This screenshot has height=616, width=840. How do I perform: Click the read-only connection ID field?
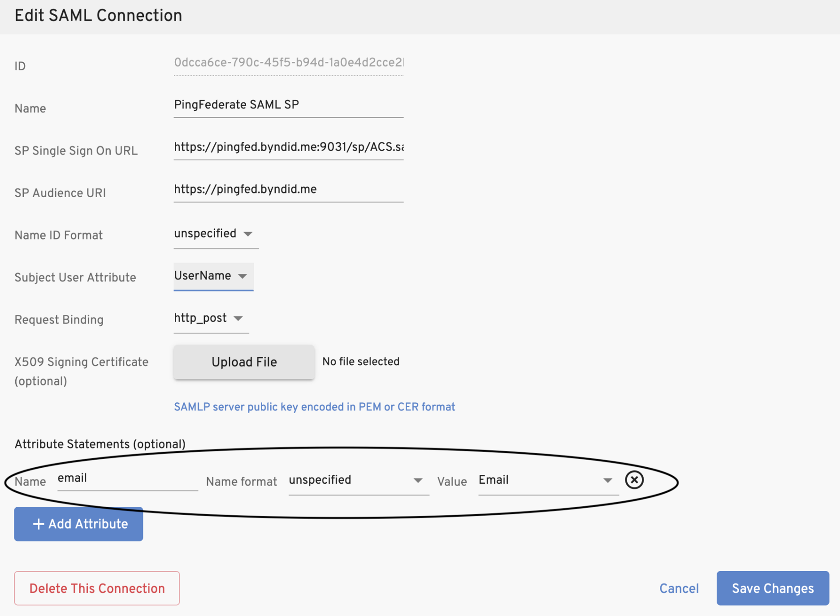288,63
